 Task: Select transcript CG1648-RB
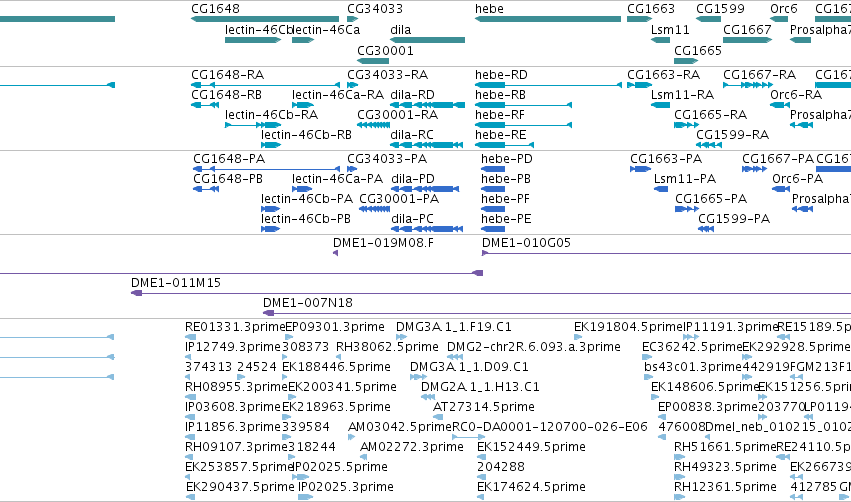(x=226, y=95)
